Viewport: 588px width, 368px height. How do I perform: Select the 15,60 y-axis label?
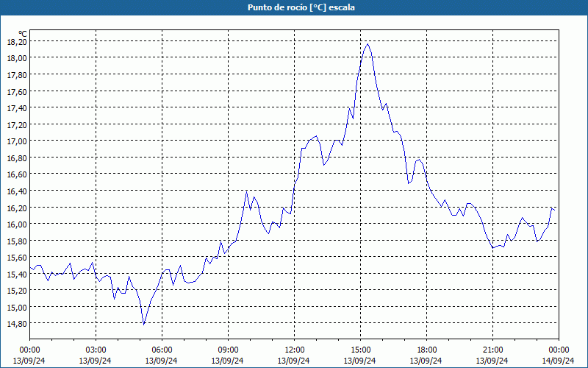pyautogui.click(x=17, y=258)
